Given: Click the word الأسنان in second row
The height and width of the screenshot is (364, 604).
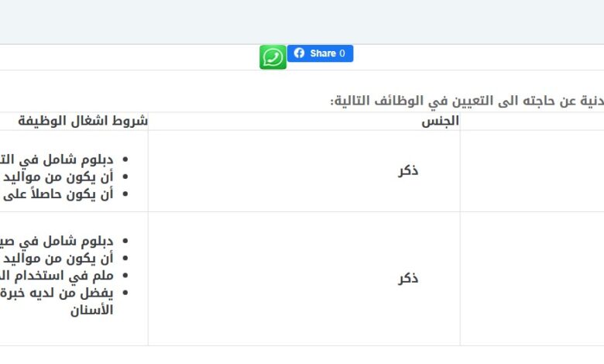Looking at the screenshot, I should (x=91, y=310).
